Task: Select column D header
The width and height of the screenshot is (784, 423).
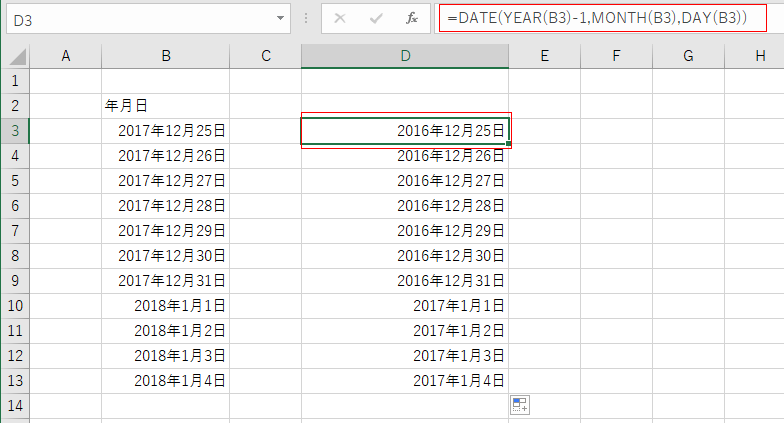Action: pyautogui.click(x=405, y=56)
